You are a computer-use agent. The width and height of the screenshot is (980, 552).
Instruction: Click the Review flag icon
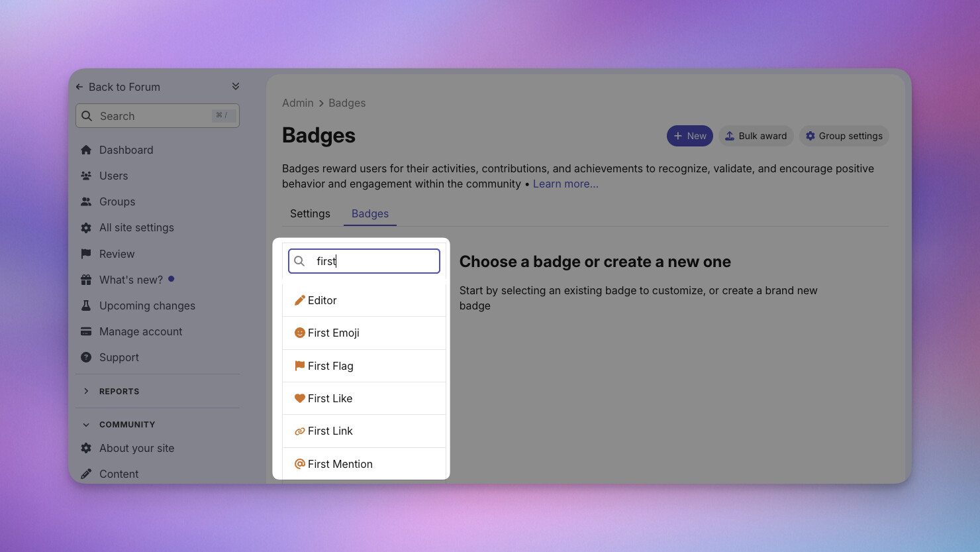pos(86,254)
